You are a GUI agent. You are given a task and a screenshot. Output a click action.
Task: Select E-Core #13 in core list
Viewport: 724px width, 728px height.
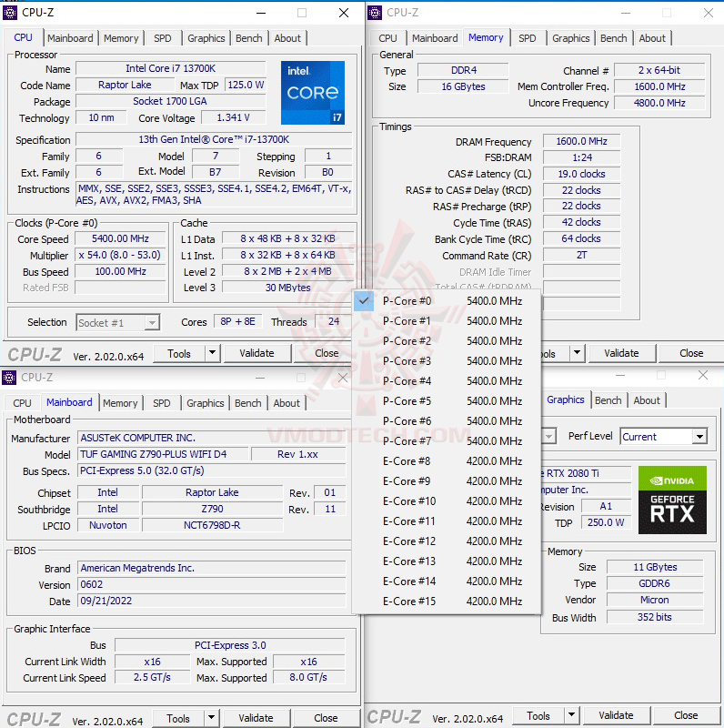coord(447,561)
